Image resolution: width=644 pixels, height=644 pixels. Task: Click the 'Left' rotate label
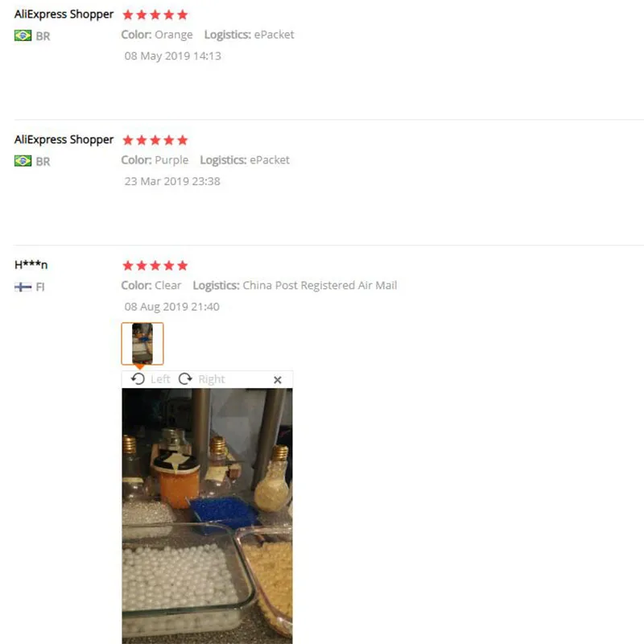click(160, 379)
